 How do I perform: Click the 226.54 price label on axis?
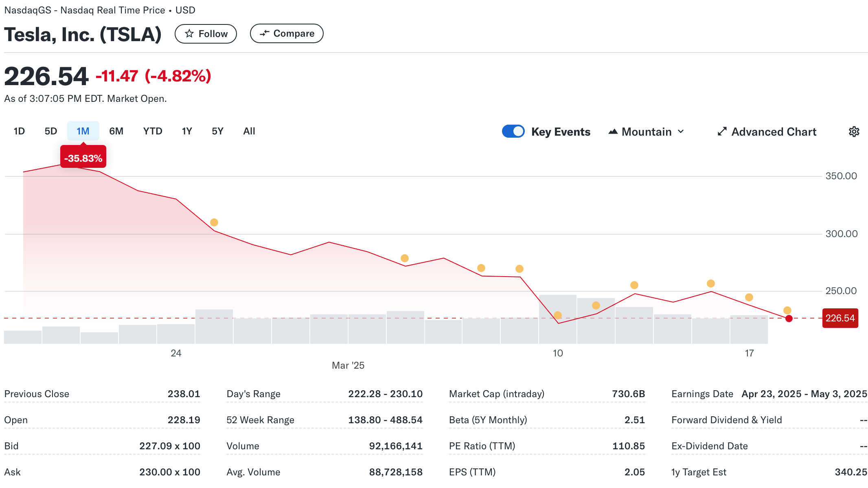click(x=840, y=318)
